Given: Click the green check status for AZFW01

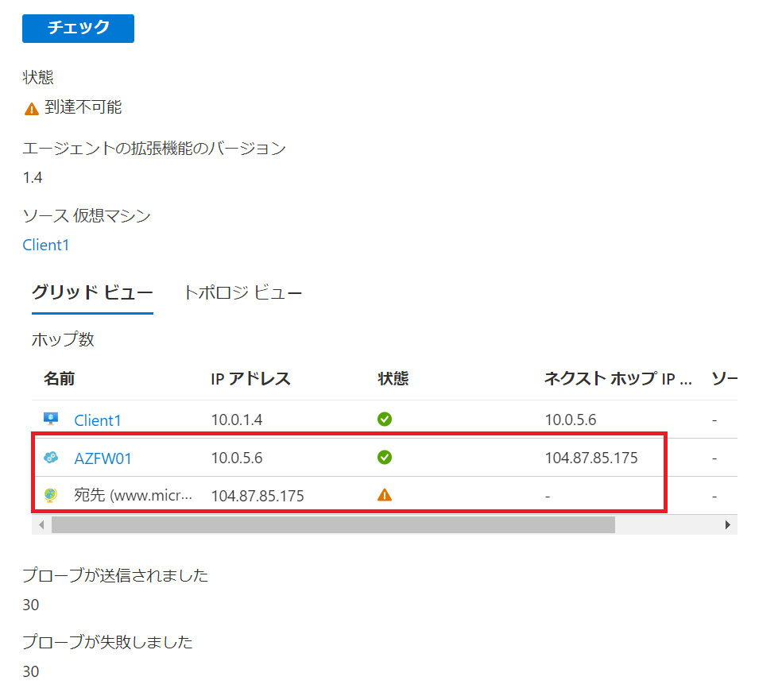Looking at the screenshot, I should point(385,457).
